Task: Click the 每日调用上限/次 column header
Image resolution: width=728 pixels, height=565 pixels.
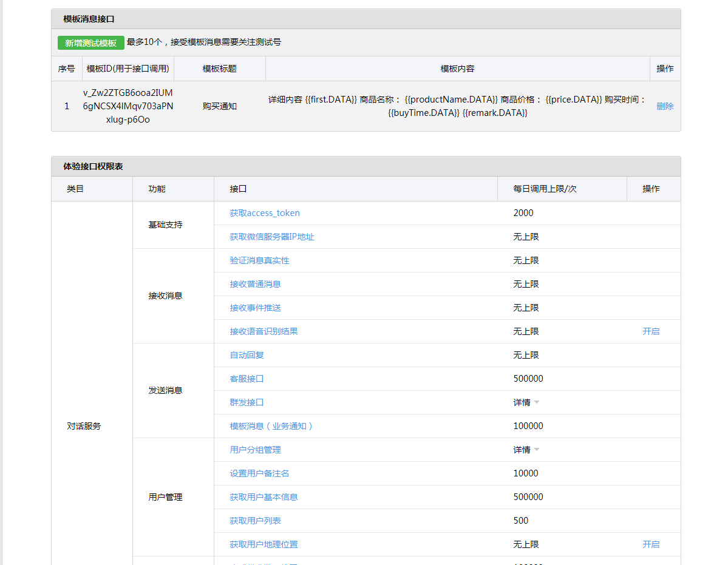Action: [545, 189]
